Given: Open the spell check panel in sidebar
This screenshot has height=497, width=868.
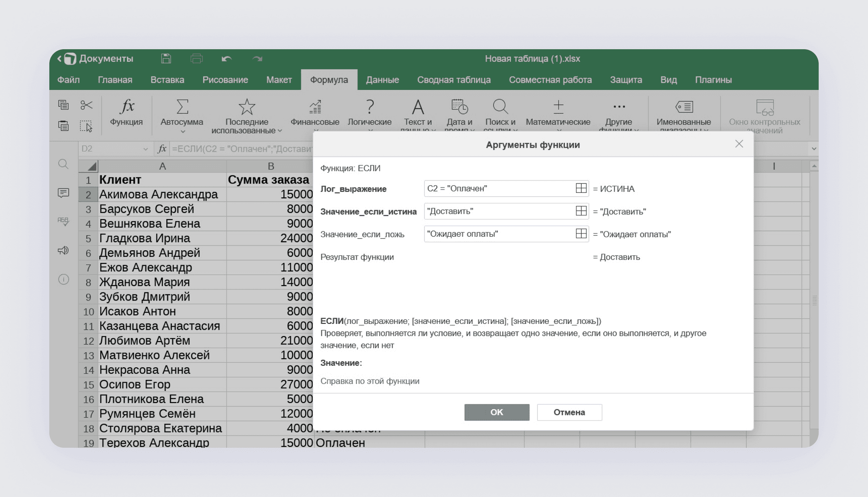Looking at the screenshot, I should point(63,221).
